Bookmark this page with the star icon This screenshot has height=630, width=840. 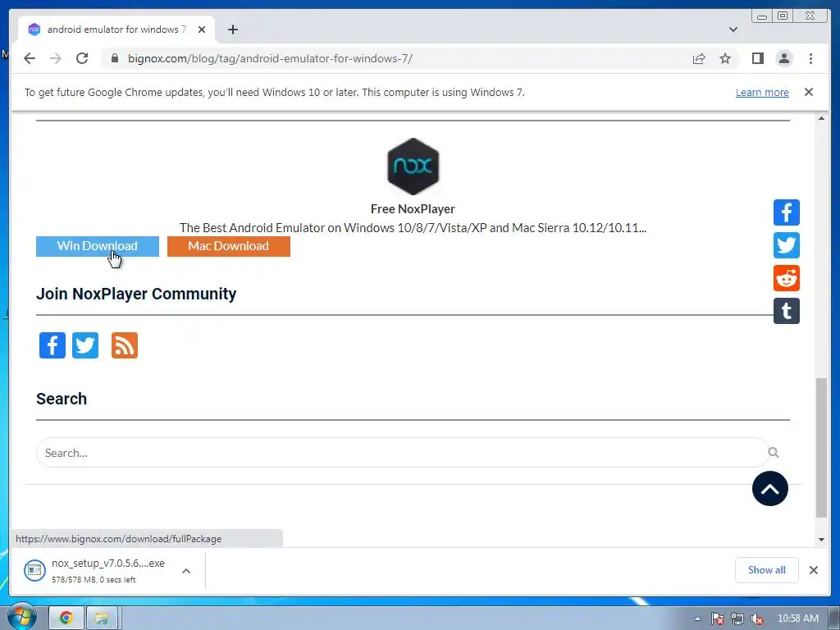click(x=725, y=58)
